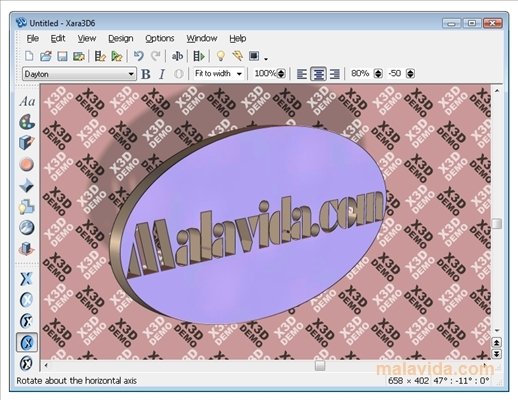518x400 pixels.
Task: Click the 658 × 402 size in status bar
Action: click(409, 380)
